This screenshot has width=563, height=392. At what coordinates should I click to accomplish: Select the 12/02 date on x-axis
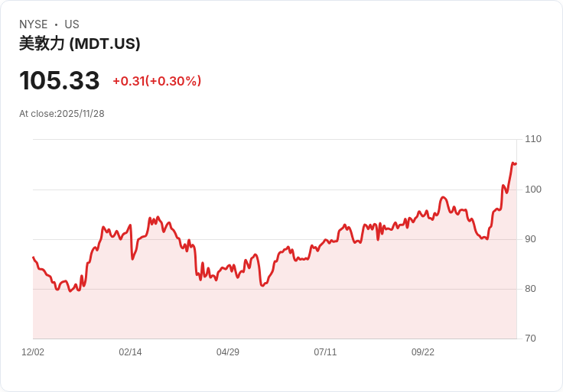(x=33, y=352)
